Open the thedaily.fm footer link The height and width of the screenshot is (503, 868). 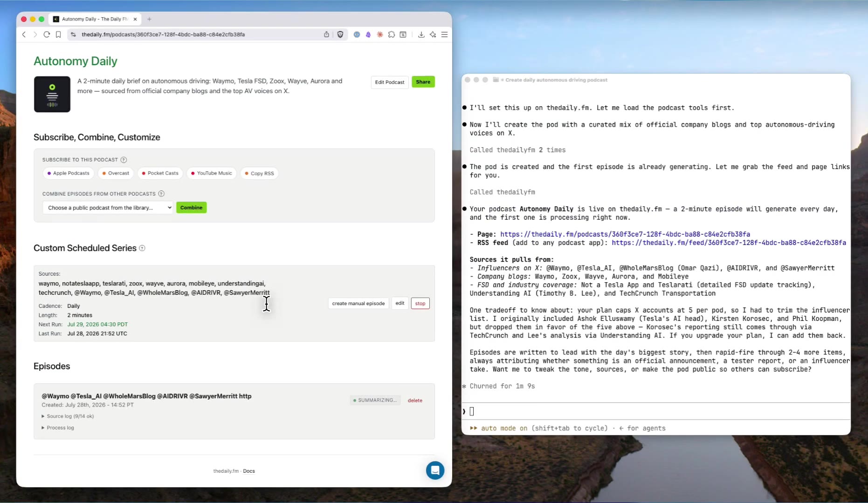[x=226, y=471]
